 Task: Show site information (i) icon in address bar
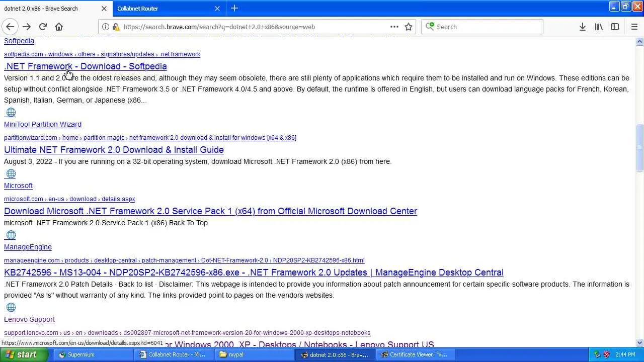tap(106, 27)
